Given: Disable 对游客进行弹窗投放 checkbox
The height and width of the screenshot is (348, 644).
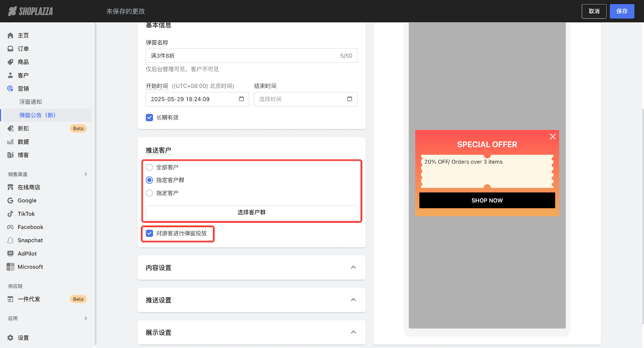Looking at the screenshot, I should point(149,234).
